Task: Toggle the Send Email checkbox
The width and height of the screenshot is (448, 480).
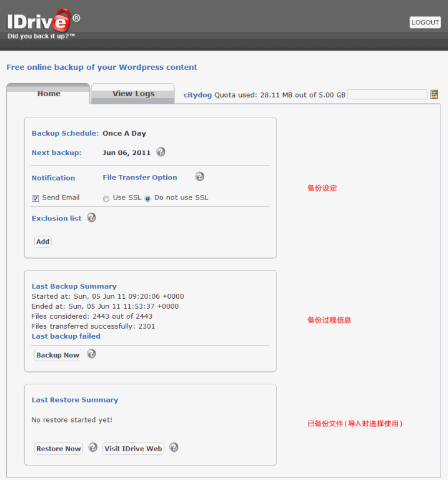Action: (36, 198)
